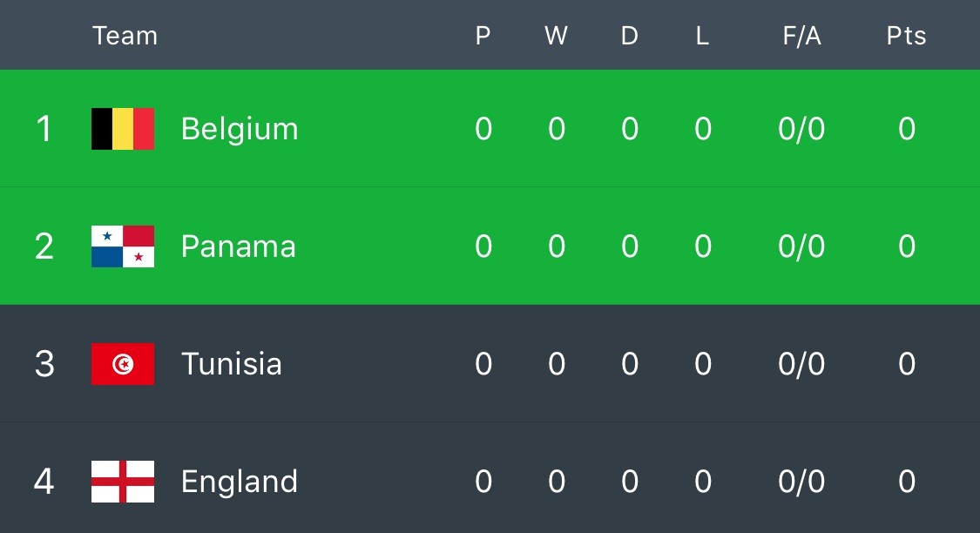Click the L (losses) column header
Image resolution: width=980 pixels, height=533 pixels.
[702, 36]
